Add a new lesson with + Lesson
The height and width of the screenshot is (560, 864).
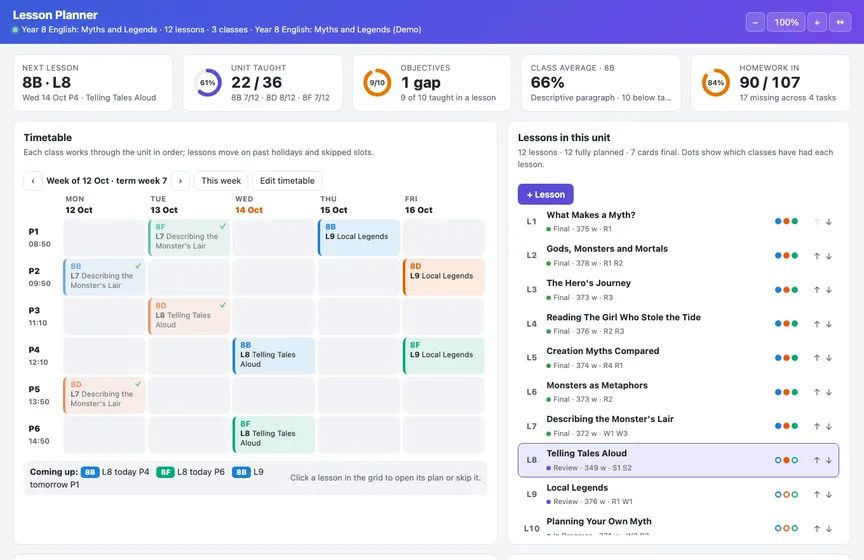pyautogui.click(x=546, y=195)
